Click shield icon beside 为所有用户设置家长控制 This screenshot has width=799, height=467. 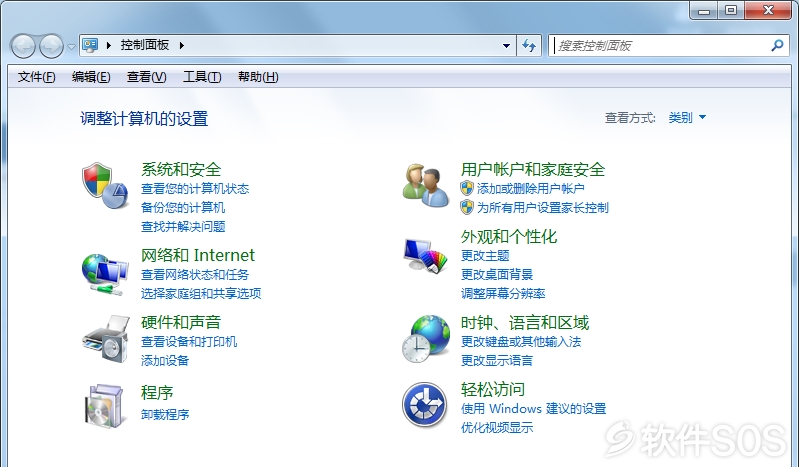point(467,207)
